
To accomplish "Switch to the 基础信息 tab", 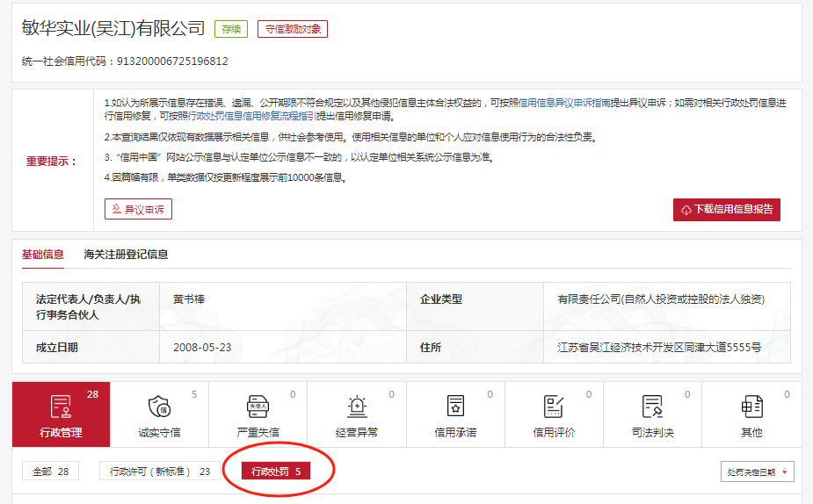I will (x=43, y=255).
